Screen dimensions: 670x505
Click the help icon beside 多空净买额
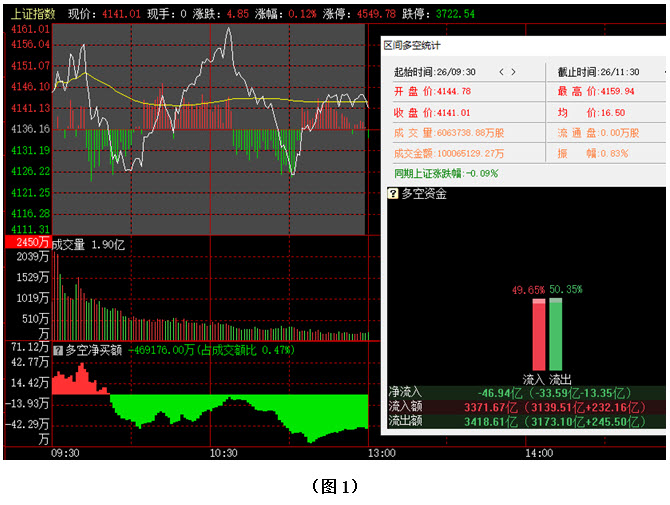[58, 350]
